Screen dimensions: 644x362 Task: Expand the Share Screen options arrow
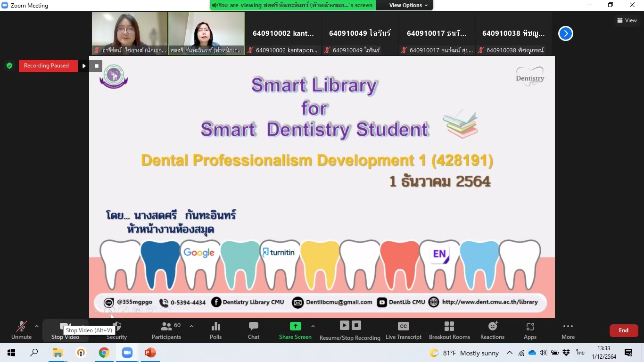click(x=313, y=326)
